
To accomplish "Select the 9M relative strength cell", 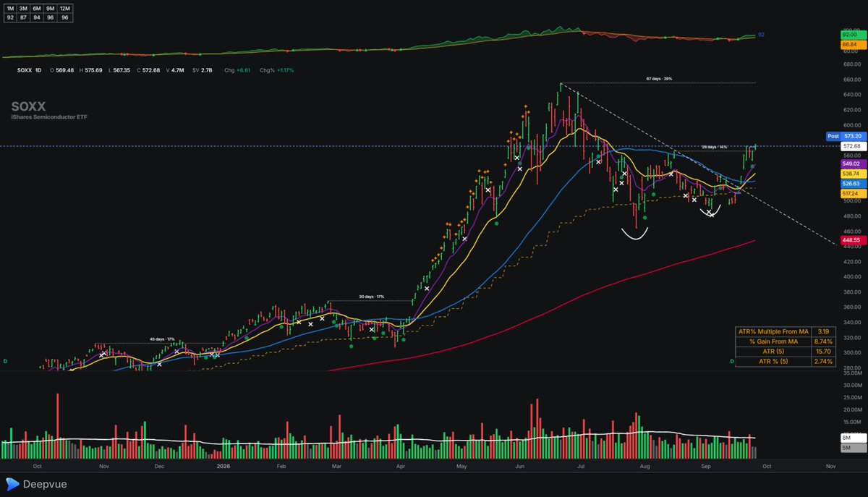I will tap(51, 9).
